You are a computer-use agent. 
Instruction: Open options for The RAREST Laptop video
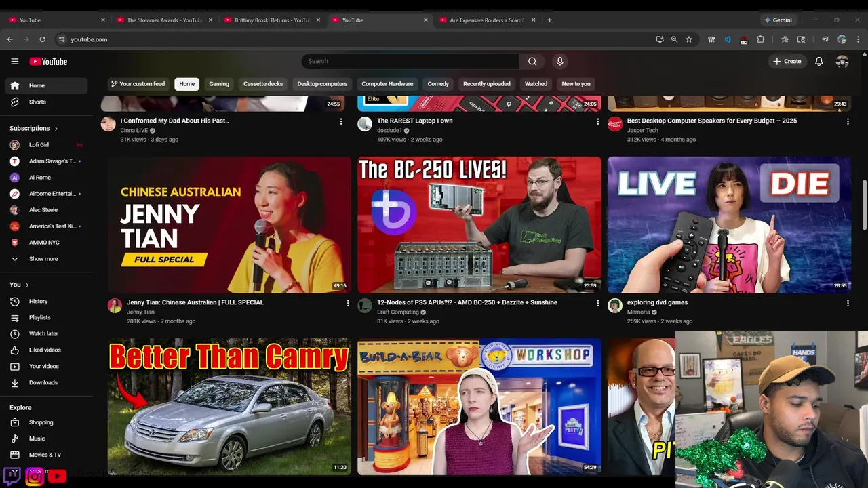597,121
